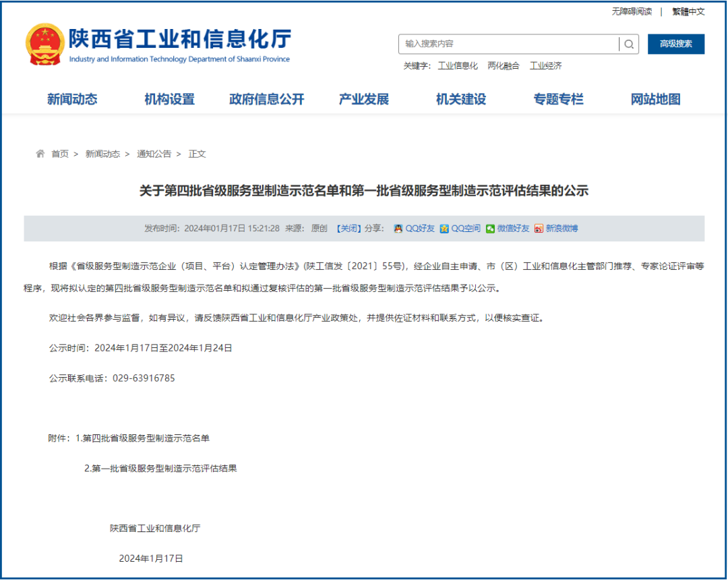
Task: Open the 新闻动态 menu
Action: click(x=71, y=98)
